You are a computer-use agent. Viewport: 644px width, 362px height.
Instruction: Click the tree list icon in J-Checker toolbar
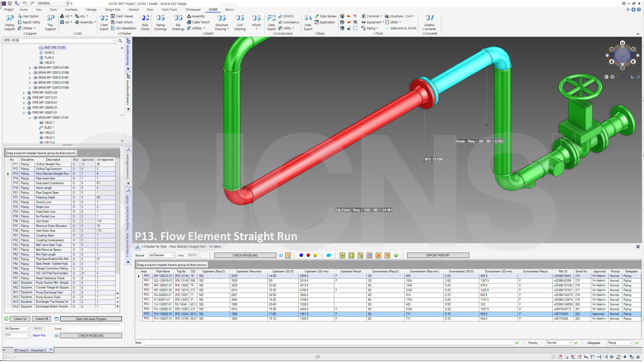coord(360,255)
